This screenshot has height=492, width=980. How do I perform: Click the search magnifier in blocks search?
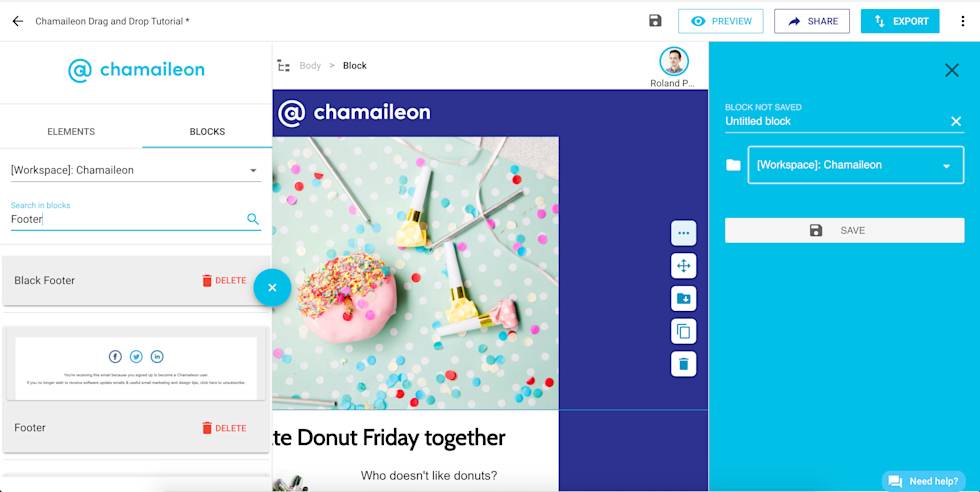tap(252, 219)
